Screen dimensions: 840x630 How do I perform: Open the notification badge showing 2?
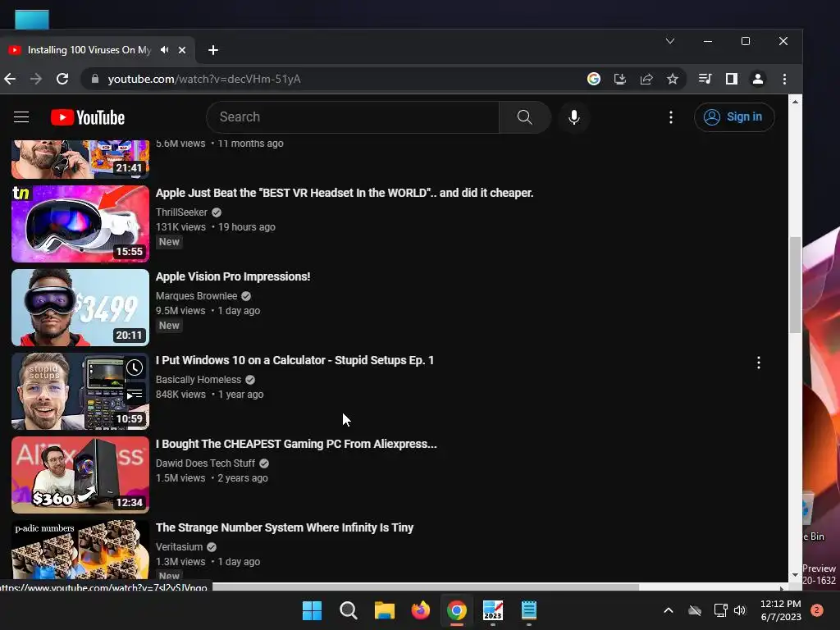tap(817, 610)
